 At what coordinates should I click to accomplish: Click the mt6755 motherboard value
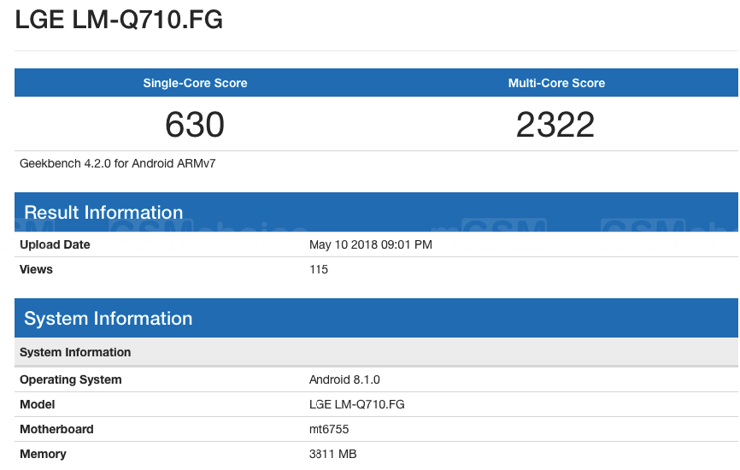[329, 429]
